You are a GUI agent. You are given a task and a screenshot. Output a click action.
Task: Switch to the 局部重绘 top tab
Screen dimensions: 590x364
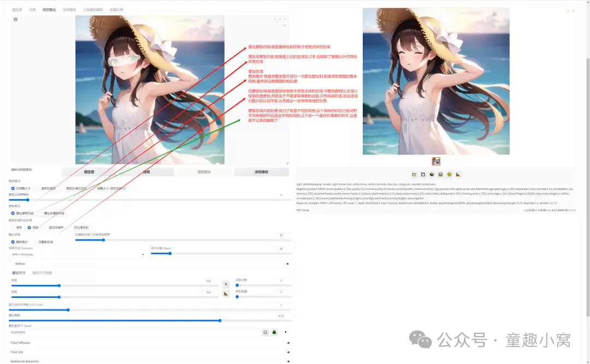click(x=49, y=10)
